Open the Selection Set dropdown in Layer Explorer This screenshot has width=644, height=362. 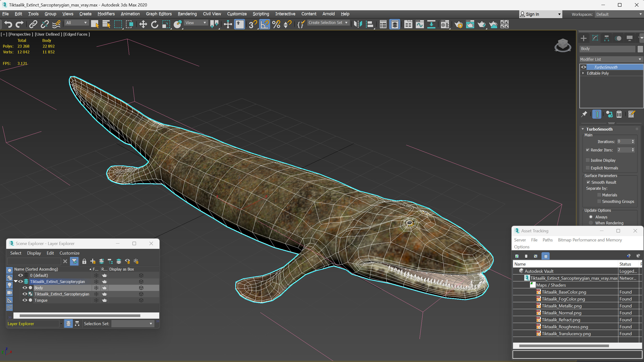click(132, 323)
